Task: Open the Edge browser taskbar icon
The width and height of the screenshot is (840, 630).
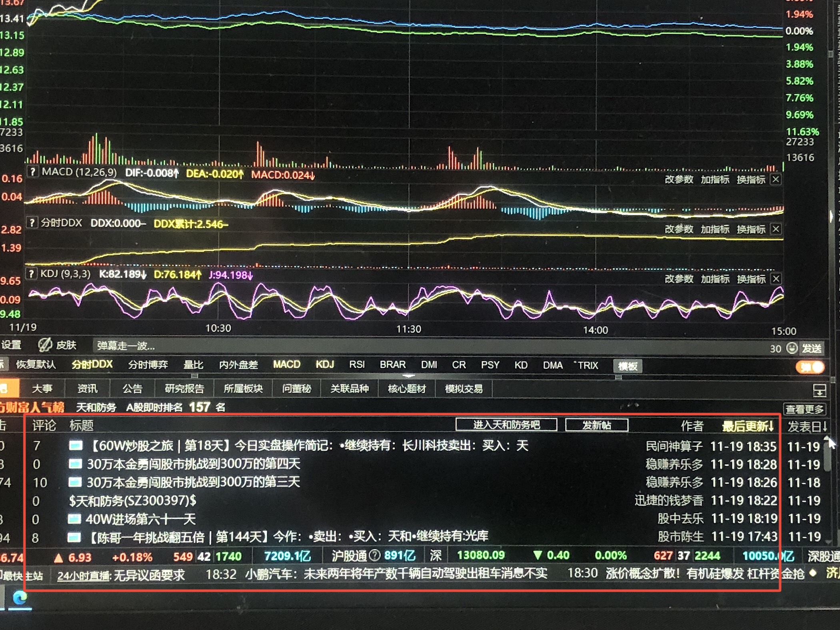Action: [x=20, y=598]
